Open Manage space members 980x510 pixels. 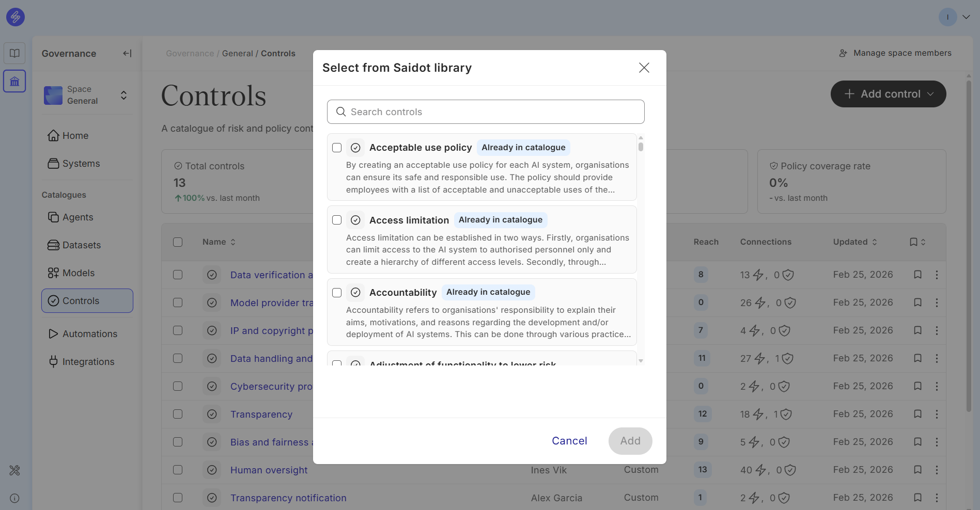895,53
